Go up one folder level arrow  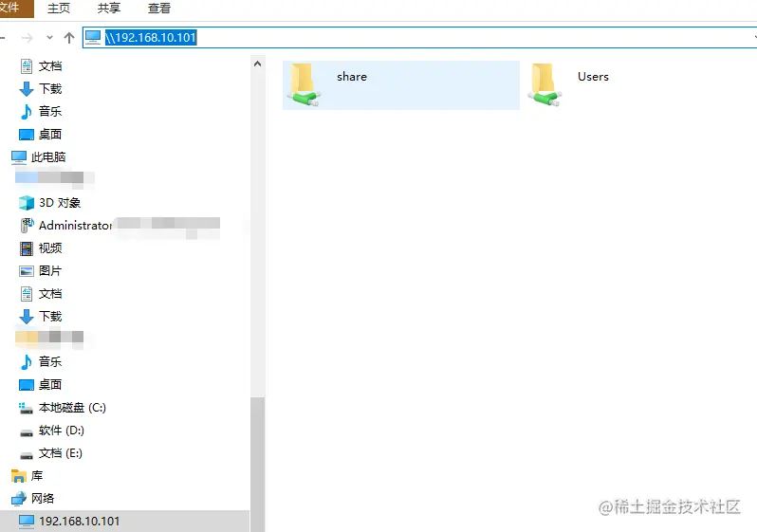(x=69, y=38)
